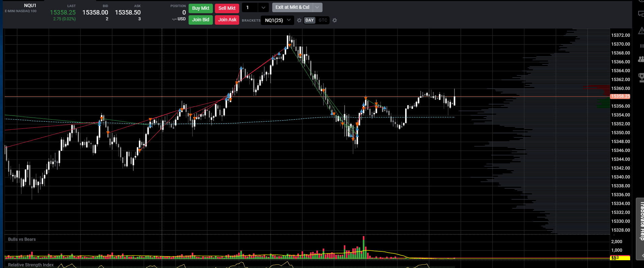Expand the Exit at Mkt & Cxl dropdown arrow
The height and width of the screenshot is (268, 644).
pyautogui.click(x=317, y=7)
